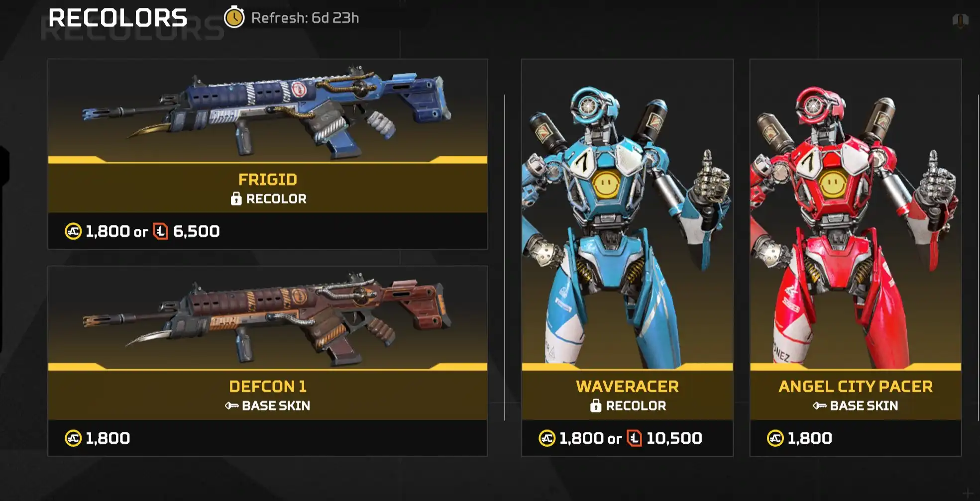Screen dimensions: 980x501
Task: Click the RECOLORS section heading
Action: pos(117,18)
